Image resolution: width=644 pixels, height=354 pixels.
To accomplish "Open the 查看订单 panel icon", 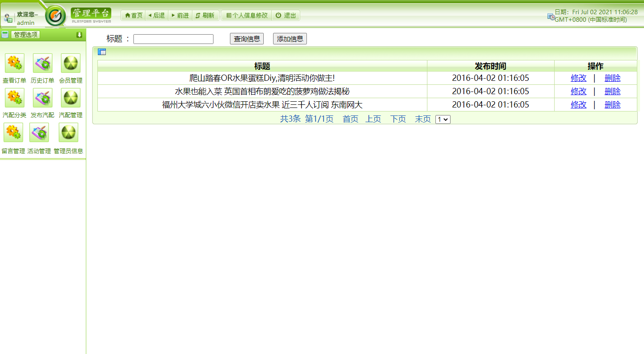I will coord(14,63).
